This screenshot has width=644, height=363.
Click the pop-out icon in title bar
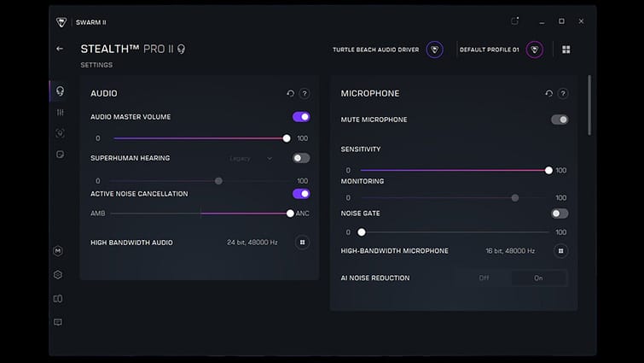[x=514, y=21]
